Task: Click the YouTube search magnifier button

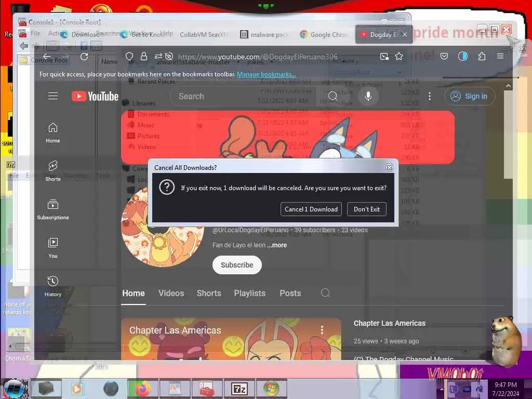Action: [333, 96]
